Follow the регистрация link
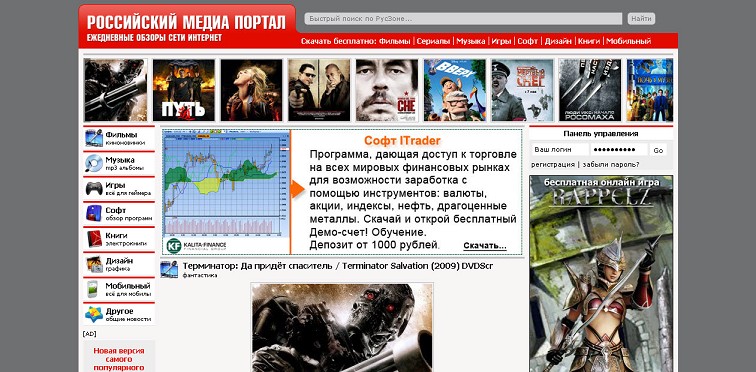Screen dimensions: 756x372 pos(553,165)
